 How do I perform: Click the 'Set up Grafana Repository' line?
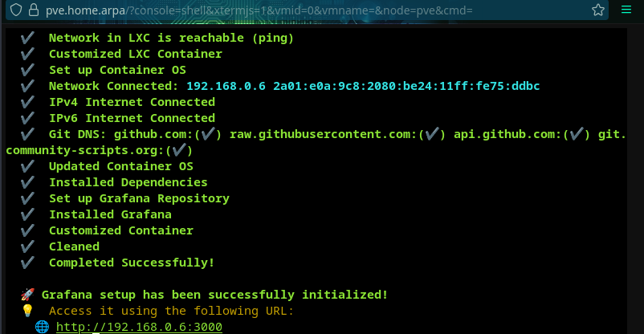(139, 198)
